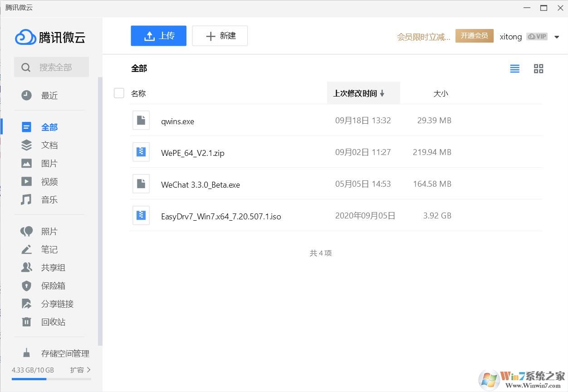This screenshot has height=392, width=568.
Task: Click the 上传 upload button
Action: pyautogui.click(x=158, y=35)
